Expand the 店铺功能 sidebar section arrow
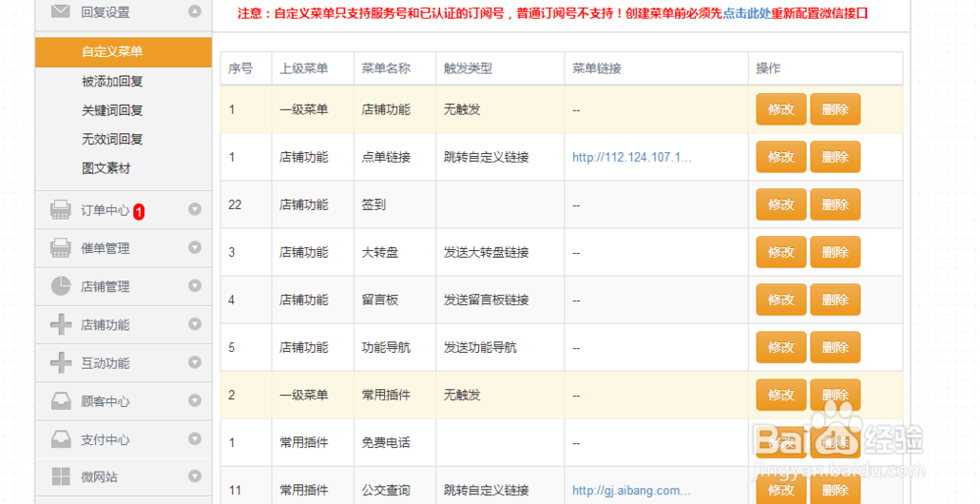 [x=195, y=324]
